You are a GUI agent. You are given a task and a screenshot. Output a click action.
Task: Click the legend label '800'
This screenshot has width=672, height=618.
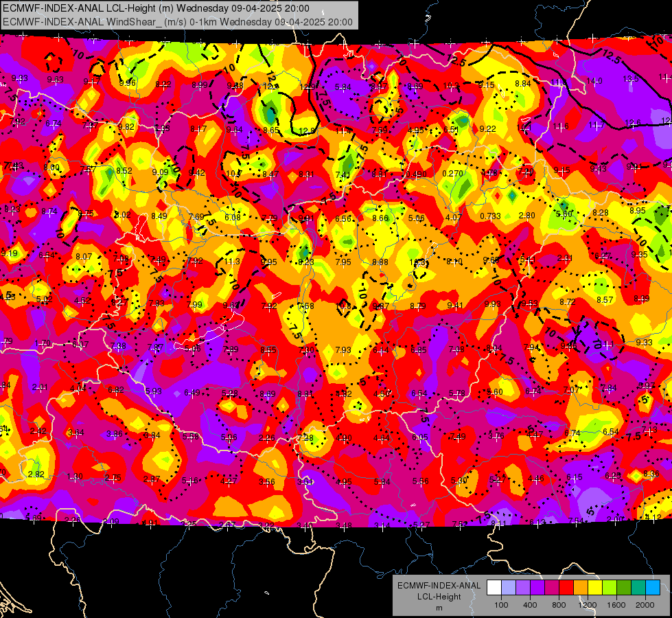click(x=559, y=605)
